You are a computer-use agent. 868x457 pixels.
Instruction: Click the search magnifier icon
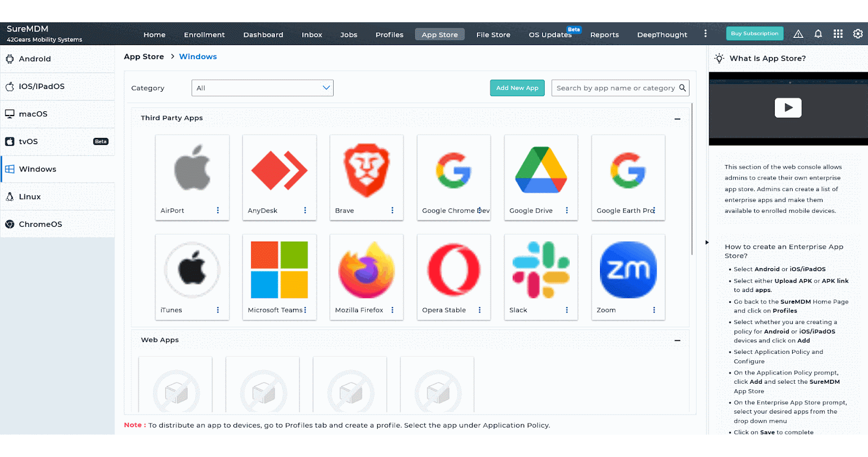(682, 88)
